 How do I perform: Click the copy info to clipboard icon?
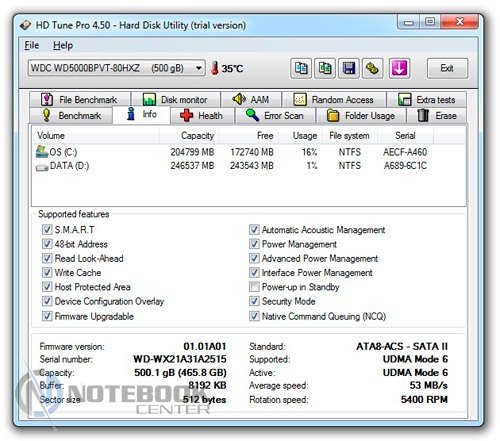(x=301, y=69)
